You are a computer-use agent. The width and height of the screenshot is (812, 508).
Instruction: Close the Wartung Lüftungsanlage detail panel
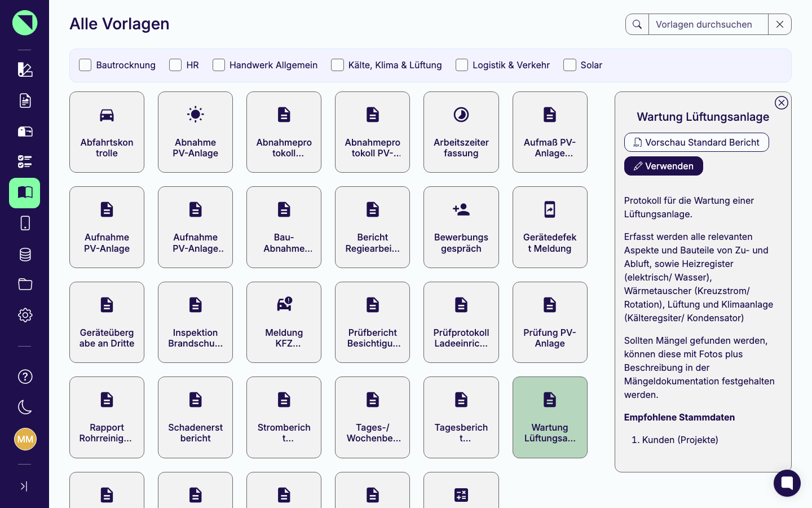pos(781,103)
